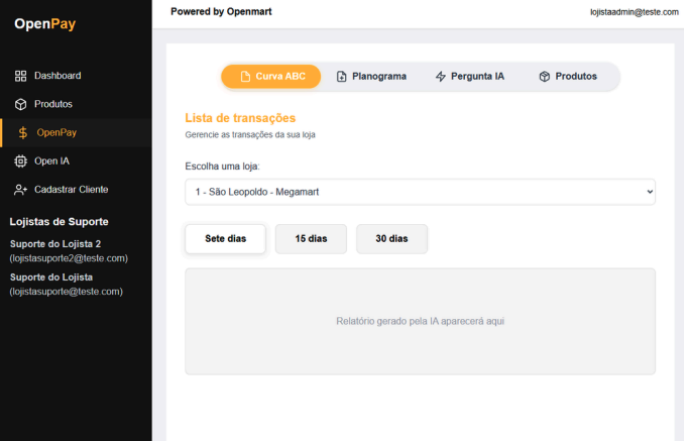The width and height of the screenshot is (684, 441).
Task: Go to Dashboard from the sidebar
Action: [57, 76]
